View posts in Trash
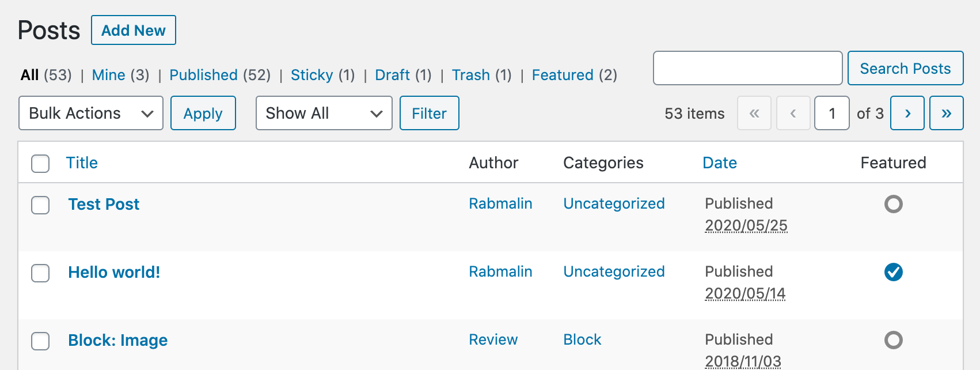Image resolution: width=980 pixels, height=370 pixels. pos(470,75)
